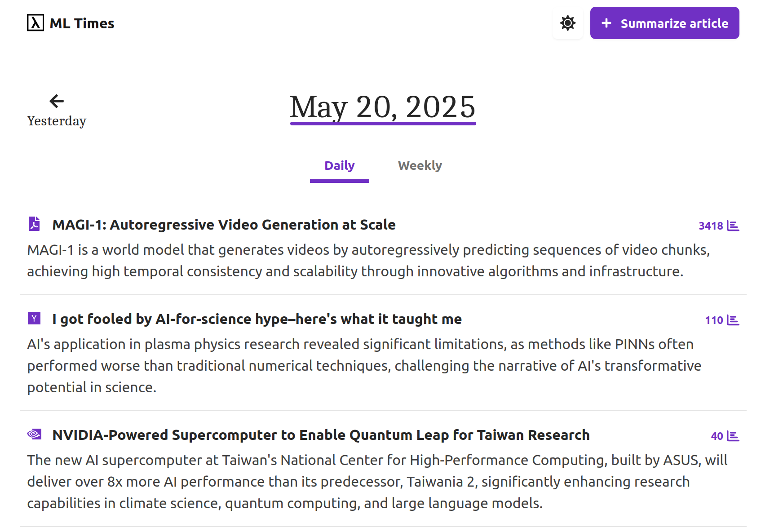
Task: Click the 110 score counter
Action: coord(715,320)
